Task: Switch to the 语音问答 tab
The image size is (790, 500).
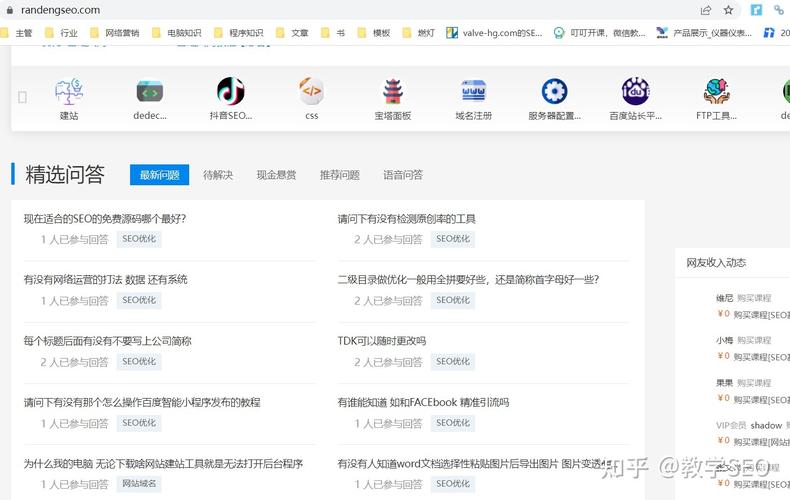Action: coord(403,175)
